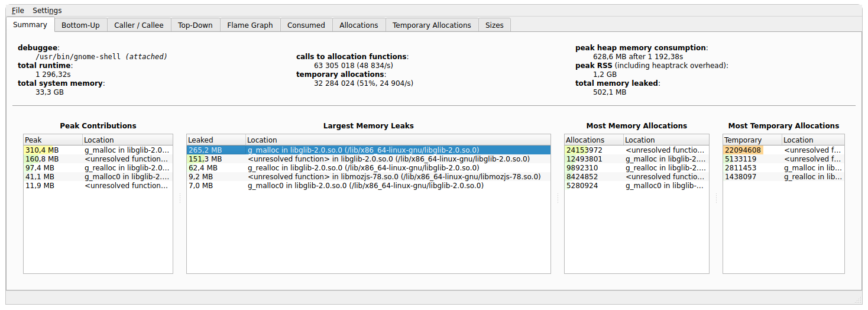Click the total runtime value 1 296,32s

[53, 75]
